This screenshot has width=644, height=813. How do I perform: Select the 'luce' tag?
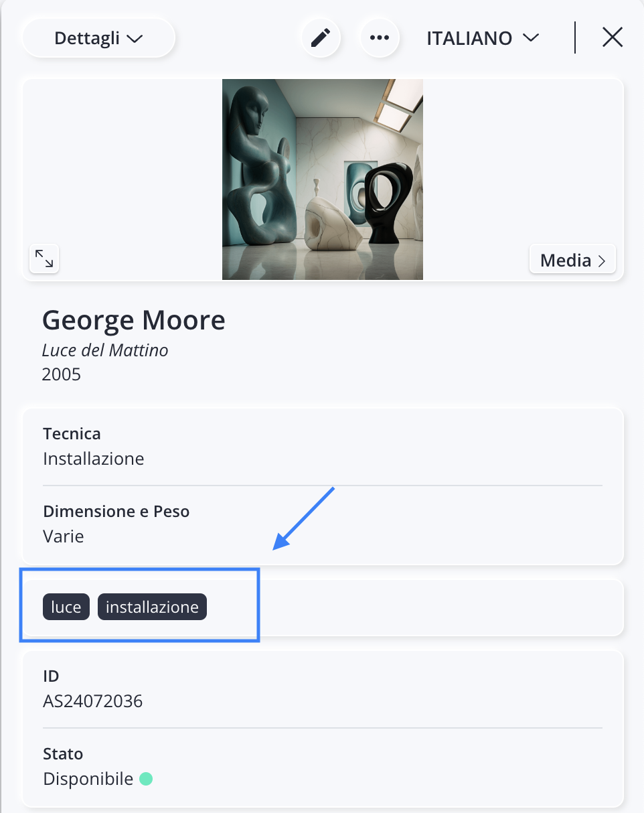pos(66,607)
